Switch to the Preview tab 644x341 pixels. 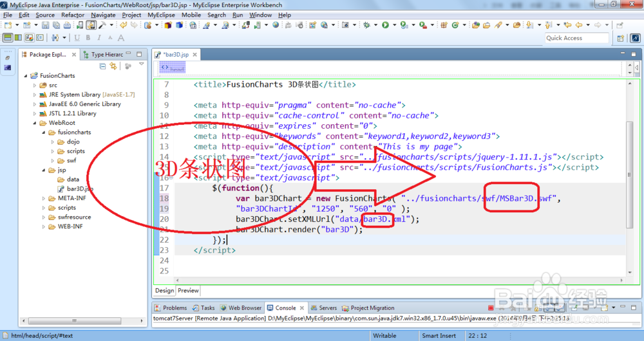[x=188, y=291]
